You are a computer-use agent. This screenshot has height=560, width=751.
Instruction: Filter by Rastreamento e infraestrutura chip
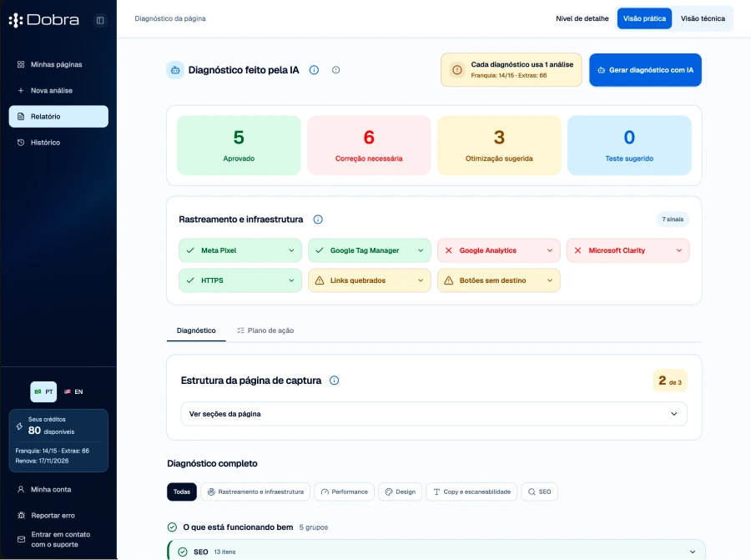[256, 492]
